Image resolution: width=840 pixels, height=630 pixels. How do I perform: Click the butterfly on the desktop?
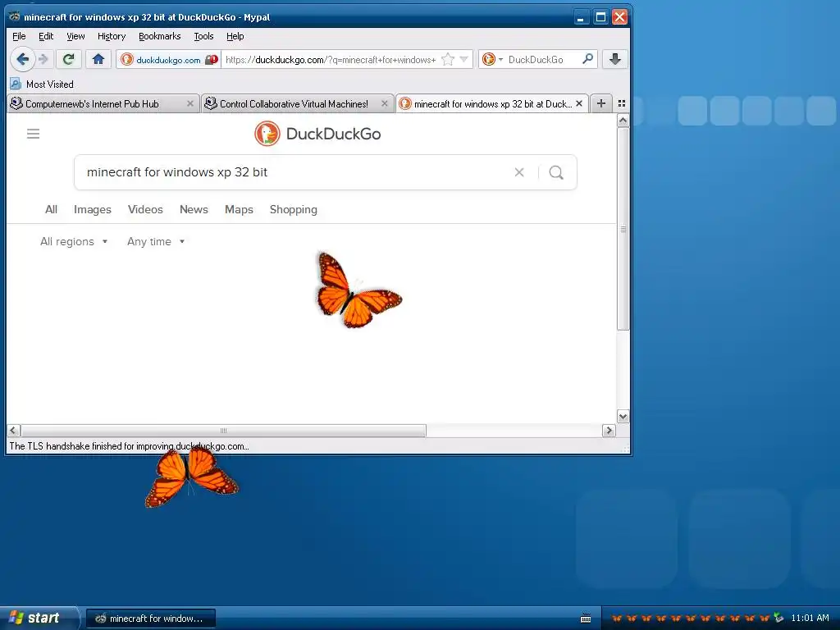pyautogui.click(x=191, y=477)
